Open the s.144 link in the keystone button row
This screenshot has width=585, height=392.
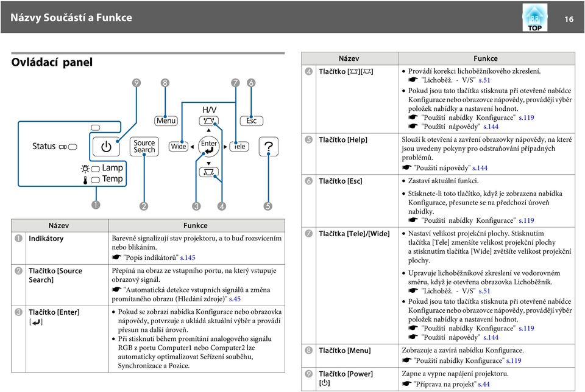point(491,127)
